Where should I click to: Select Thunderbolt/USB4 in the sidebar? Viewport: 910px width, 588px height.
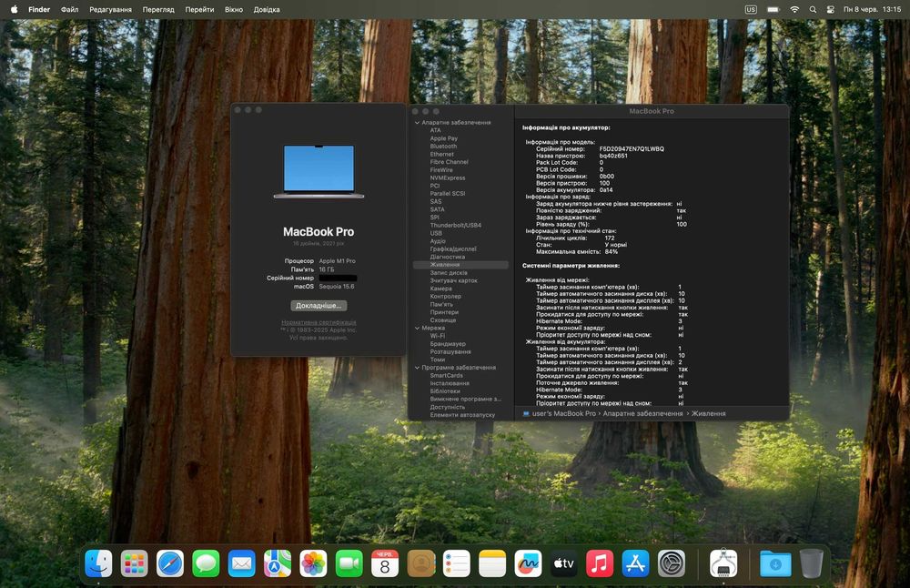tap(456, 225)
